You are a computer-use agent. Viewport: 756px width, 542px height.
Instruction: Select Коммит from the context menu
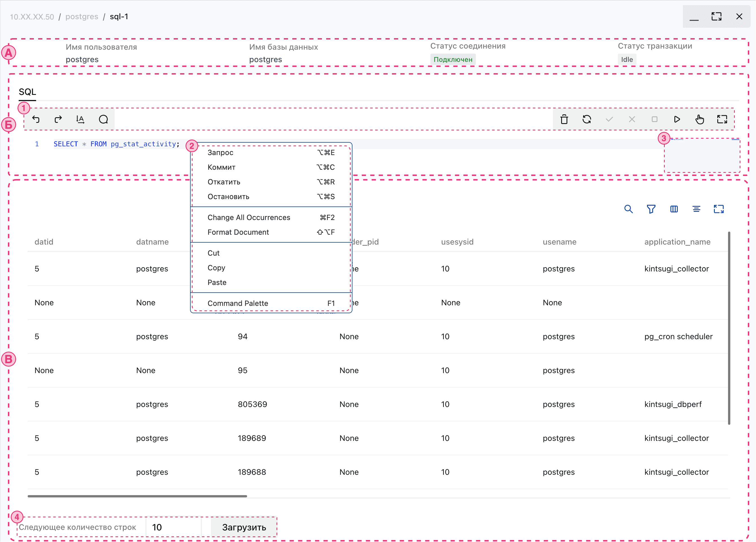tap(221, 167)
